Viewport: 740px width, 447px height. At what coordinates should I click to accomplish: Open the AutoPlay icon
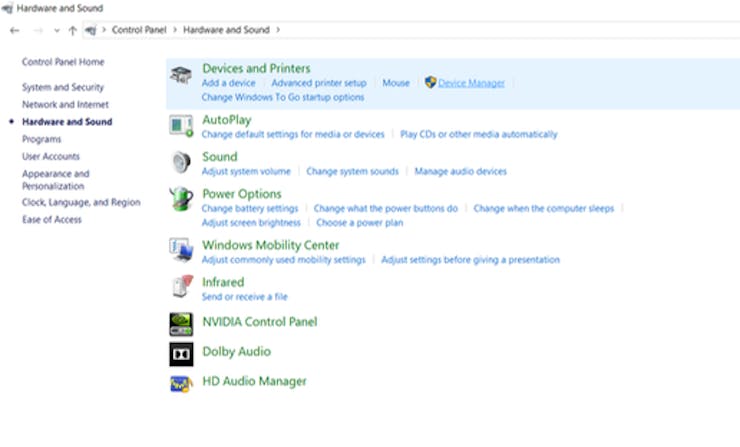point(181,126)
